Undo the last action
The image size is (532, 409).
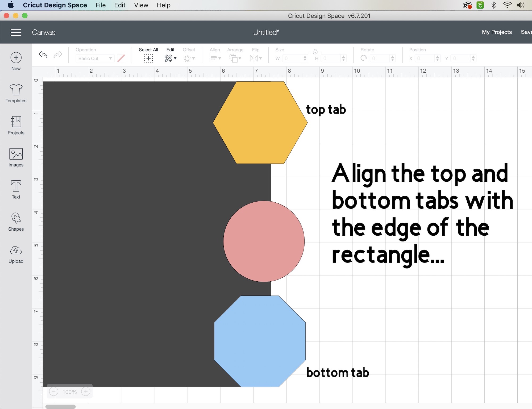coord(43,55)
